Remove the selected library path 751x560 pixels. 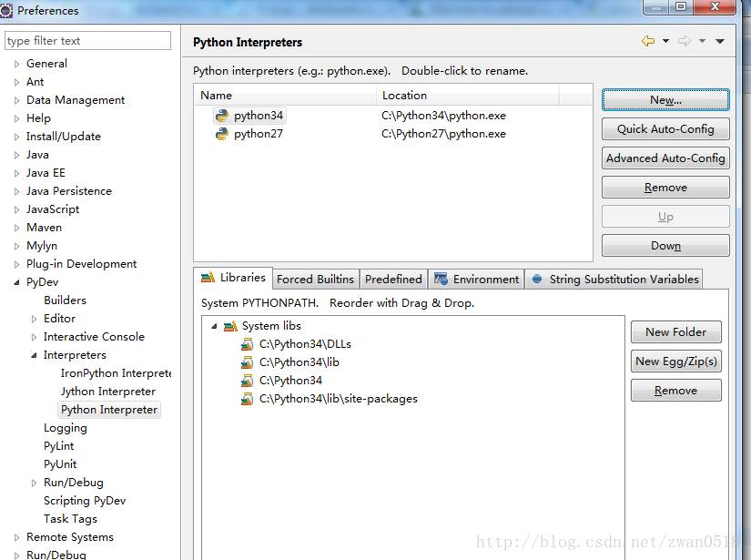coord(675,391)
